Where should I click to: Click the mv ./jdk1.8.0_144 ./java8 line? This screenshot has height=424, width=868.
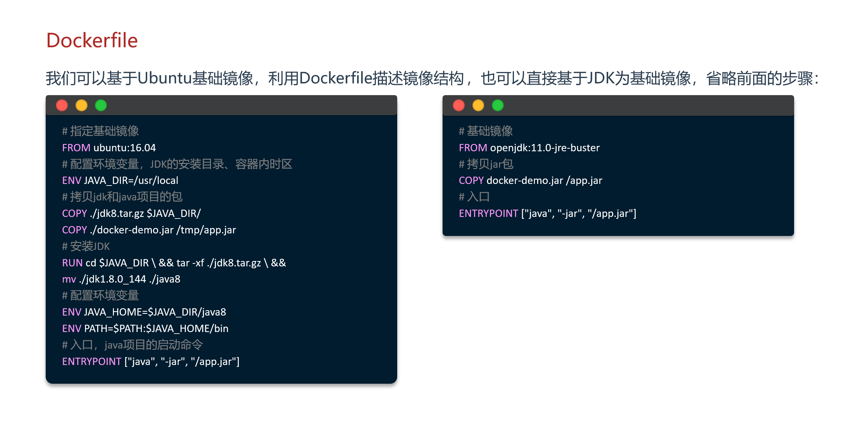[x=121, y=279]
